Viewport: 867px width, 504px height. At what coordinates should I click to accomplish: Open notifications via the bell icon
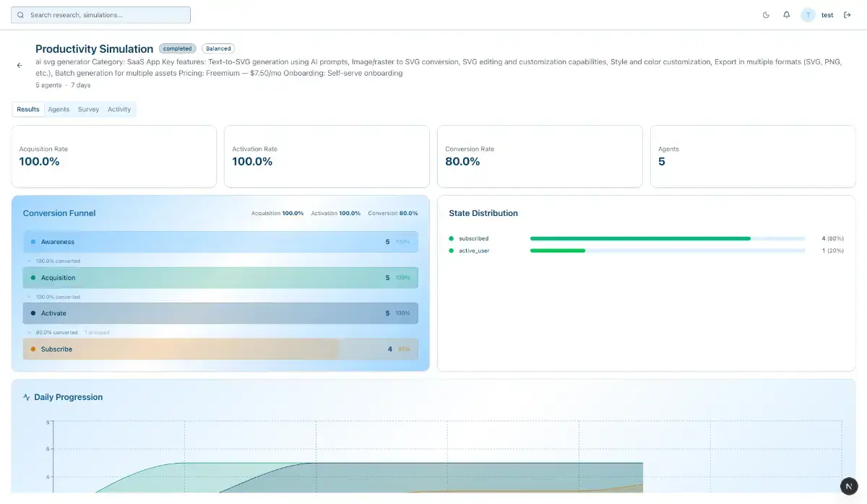(x=787, y=15)
